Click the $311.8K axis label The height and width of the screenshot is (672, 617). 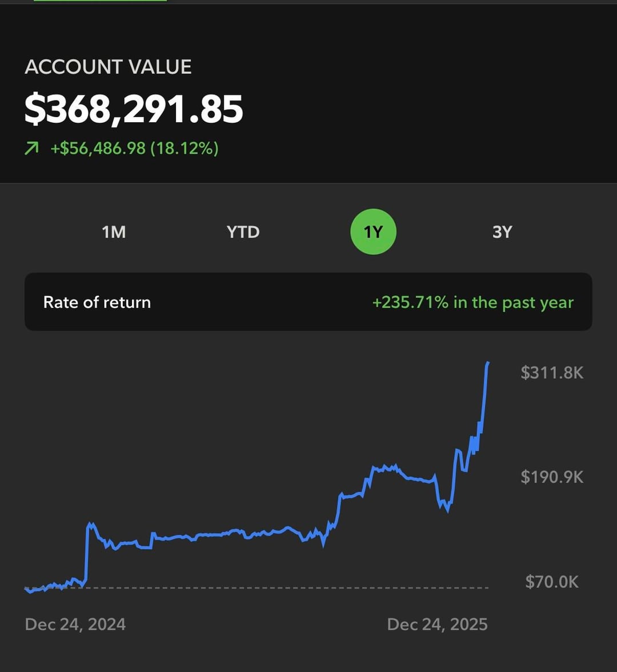coord(552,373)
